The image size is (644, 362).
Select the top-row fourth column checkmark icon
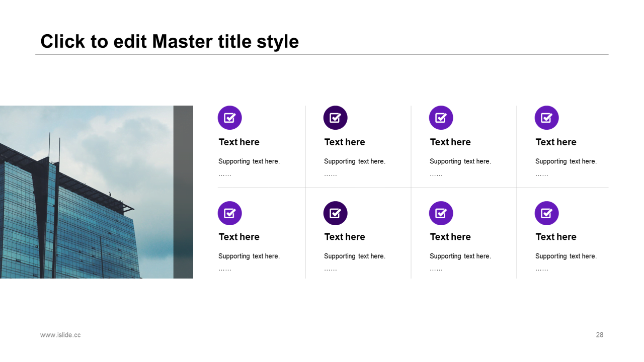point(546,118)
